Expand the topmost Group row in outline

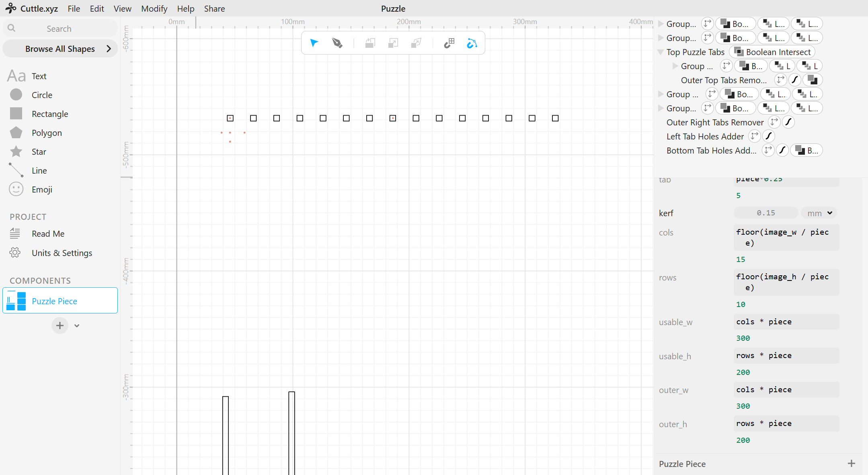click(x=661, y=24)
